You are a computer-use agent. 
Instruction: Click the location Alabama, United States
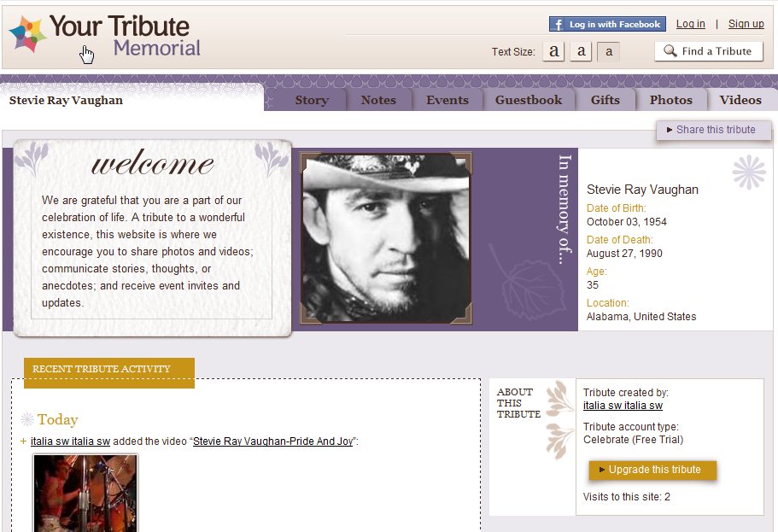[641, 317]
